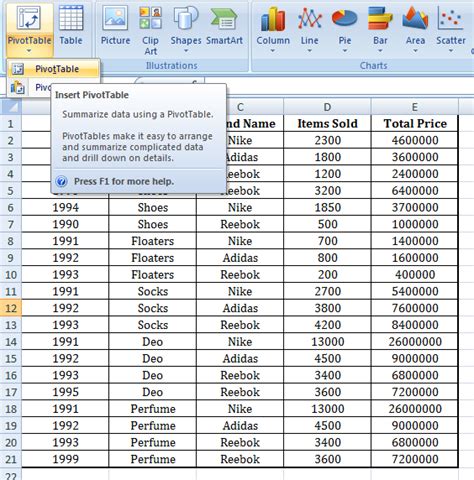Select cell E10 containing 400000
This screenshot has width=474, height=480.
pyautogui.click(x=415, y=275)
